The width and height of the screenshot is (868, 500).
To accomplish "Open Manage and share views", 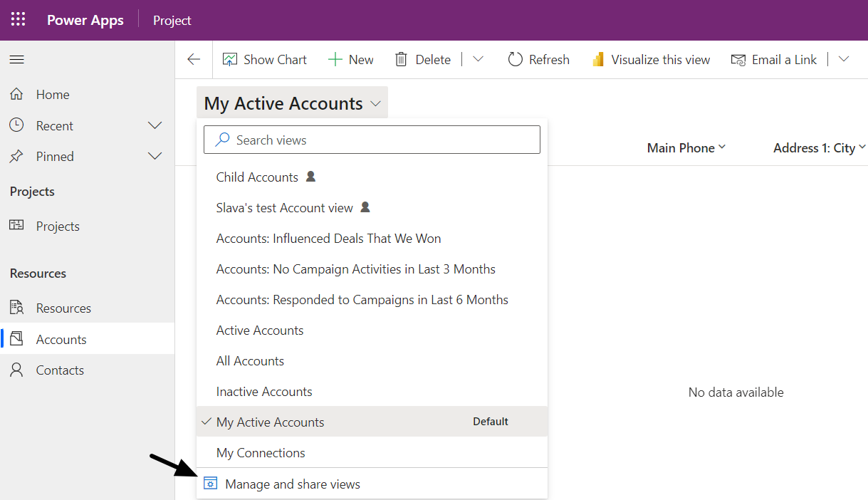I will (372, 484).
